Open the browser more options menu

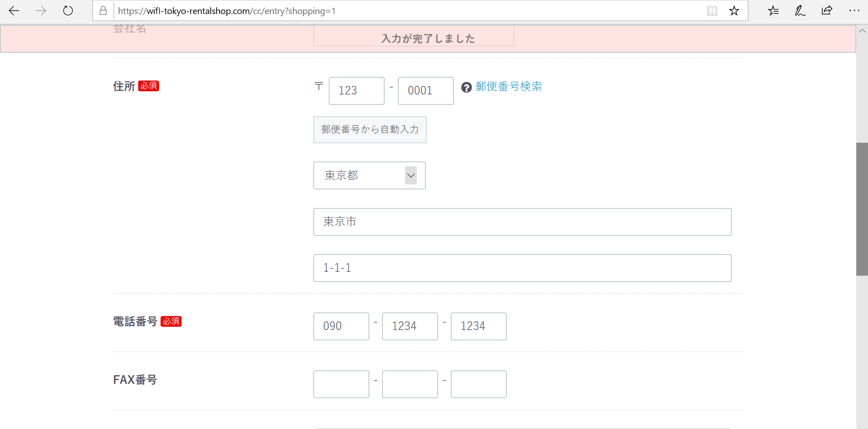(x=854, y=11)
